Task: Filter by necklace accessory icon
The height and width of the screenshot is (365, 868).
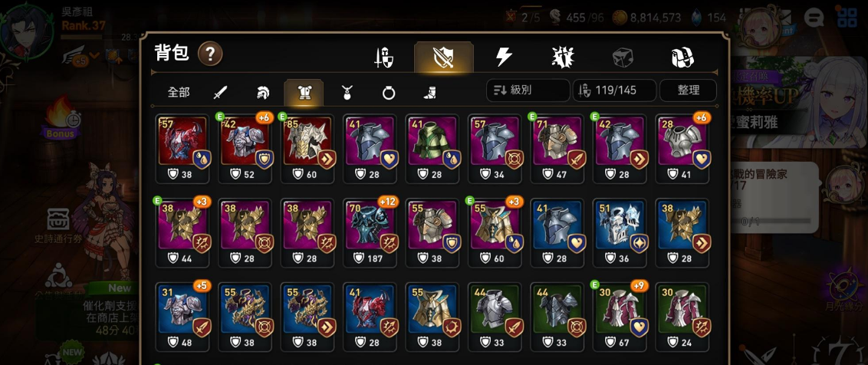Action: tap(347, 93)
